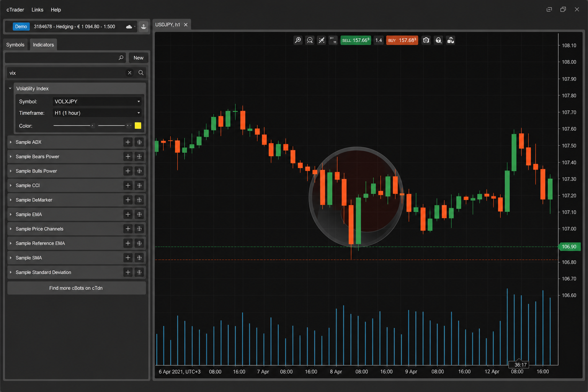
Task: Add Sample SMA with plus icon
Action: pos(128,258)
